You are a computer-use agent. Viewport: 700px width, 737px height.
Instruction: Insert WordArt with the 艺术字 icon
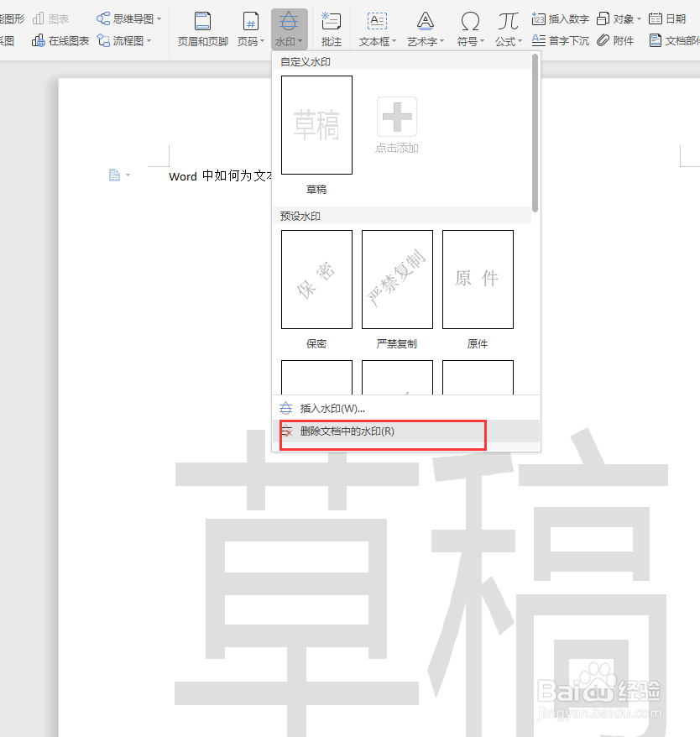click(x=423, y=28)
